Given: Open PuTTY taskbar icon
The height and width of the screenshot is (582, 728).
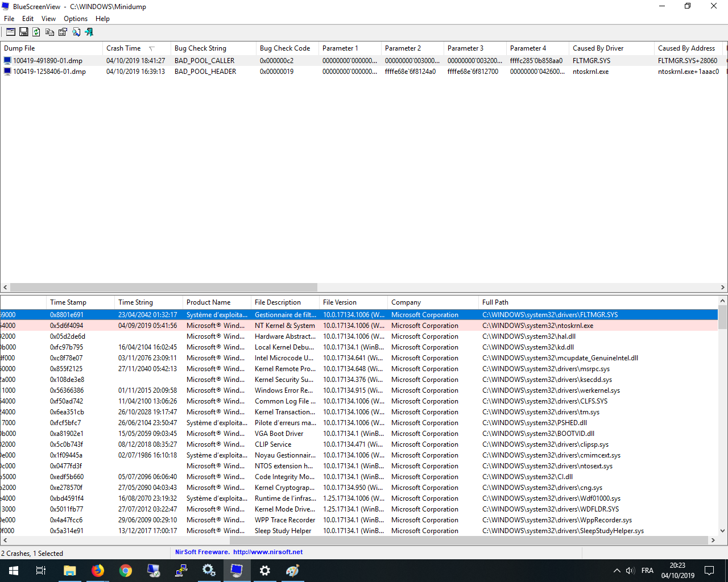Looking at the screenshot, I should (181, 571).
